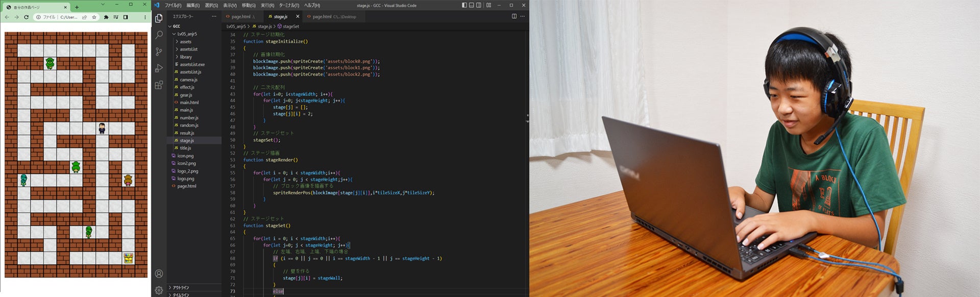Close the 自分の作品ページ browser tab
Image resolution: width=980 pixels, height=297 pixels.
point(65,7)
